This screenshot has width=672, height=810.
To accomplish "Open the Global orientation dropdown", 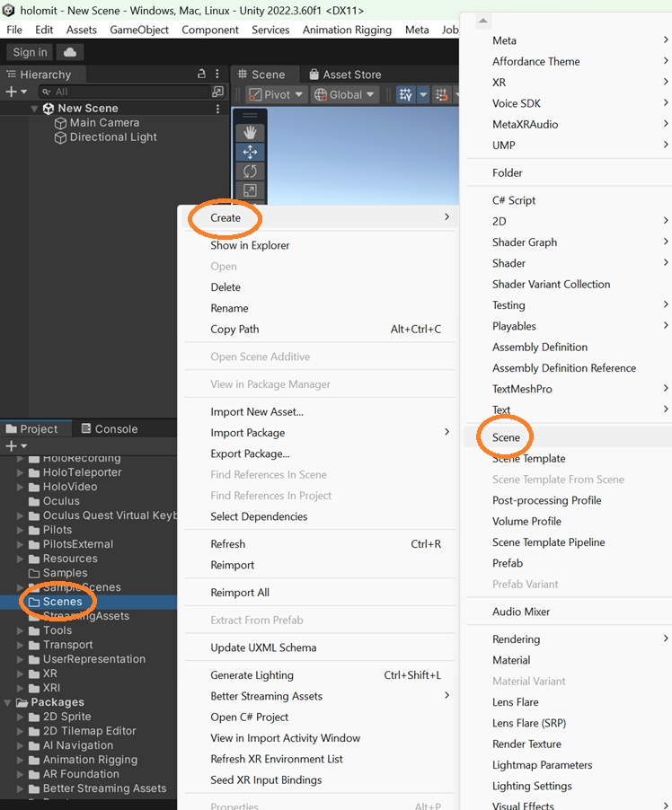I will 344,94.
